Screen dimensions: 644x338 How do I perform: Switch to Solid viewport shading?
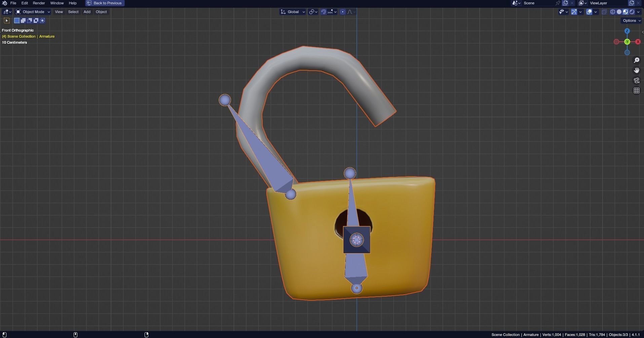619,12
